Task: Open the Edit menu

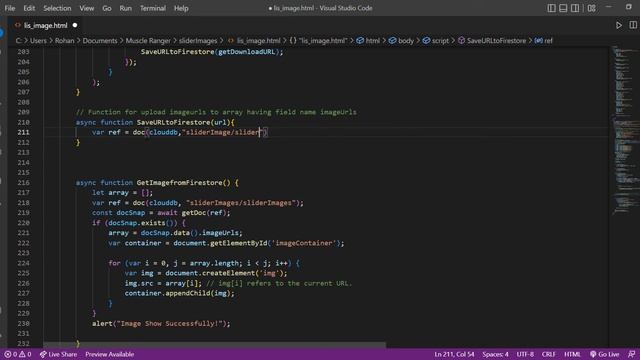Action: pos(29,8)
